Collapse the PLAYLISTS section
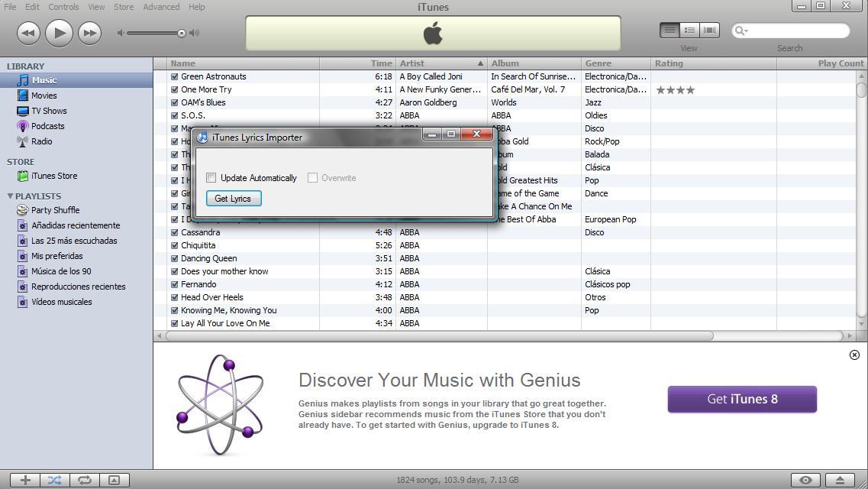 [9, 196]
